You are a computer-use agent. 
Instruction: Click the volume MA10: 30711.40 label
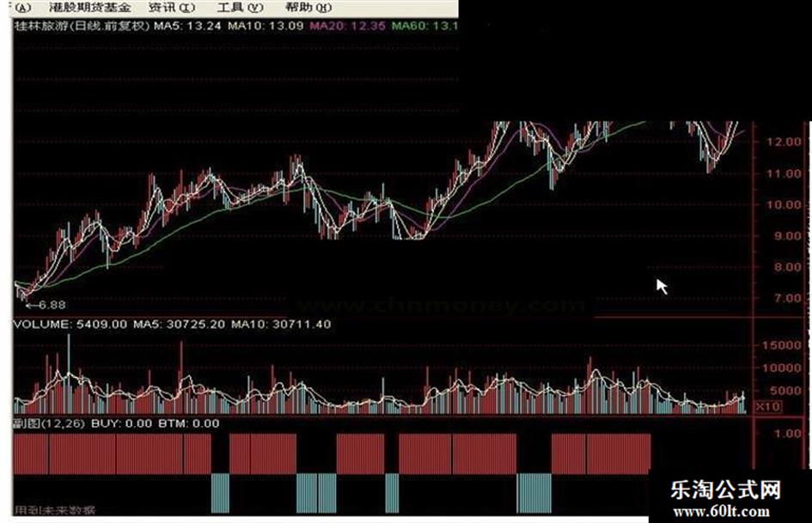pos(281,324)
